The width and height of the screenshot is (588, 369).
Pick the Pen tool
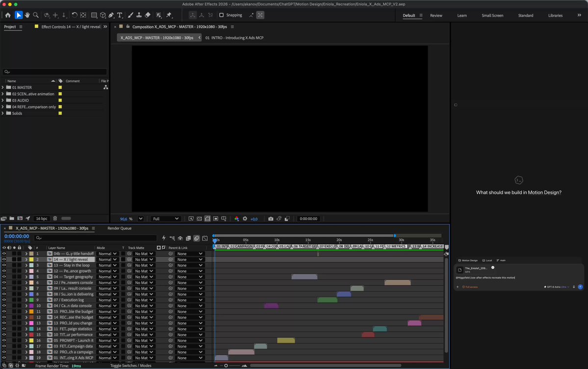111,15
